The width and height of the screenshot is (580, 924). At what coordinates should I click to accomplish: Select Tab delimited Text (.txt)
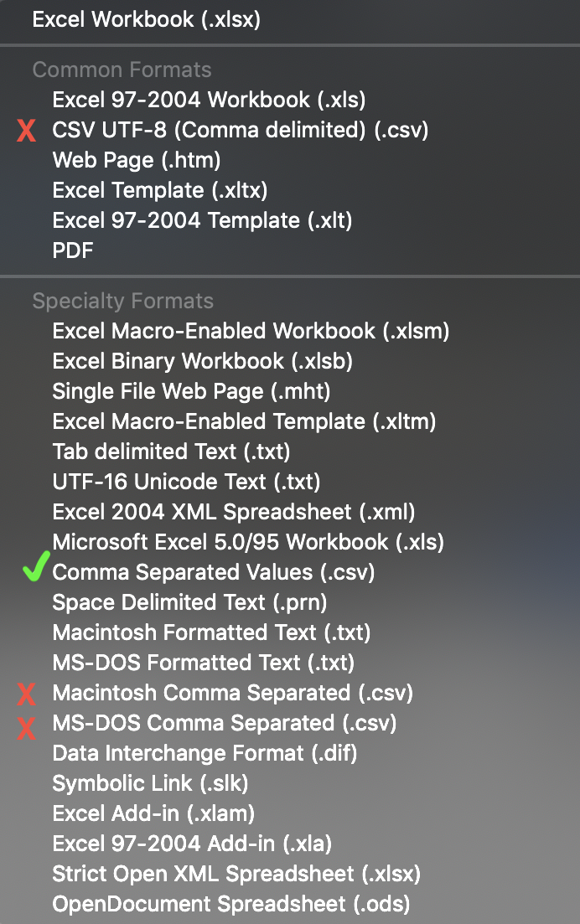(171, 452)
